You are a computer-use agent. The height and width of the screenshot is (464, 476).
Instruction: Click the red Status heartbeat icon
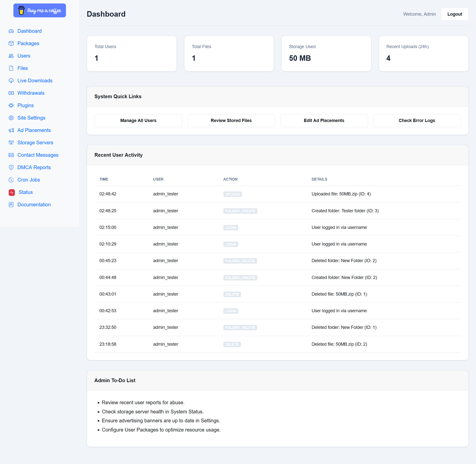click(12, 192)
